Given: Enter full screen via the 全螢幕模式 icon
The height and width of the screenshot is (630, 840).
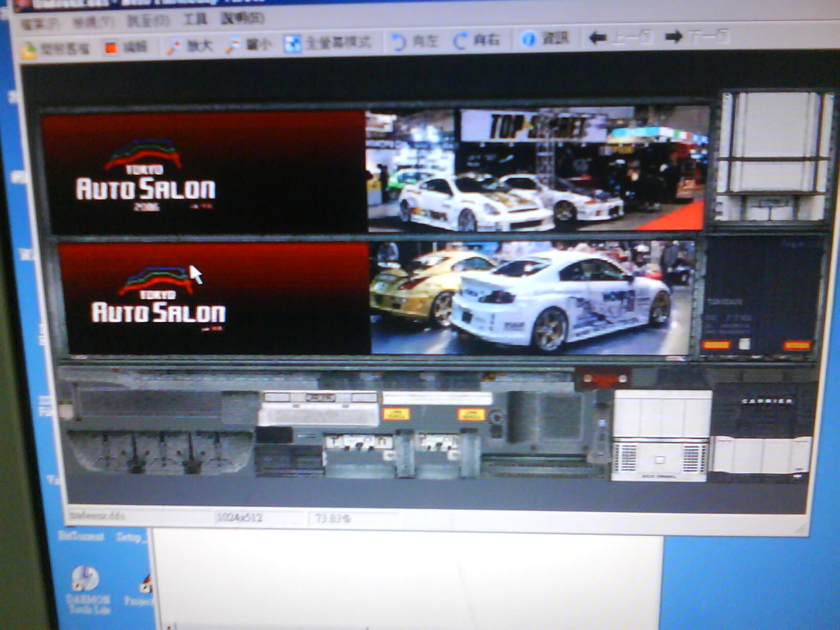Looking at the screenshot, I should 292,44.
